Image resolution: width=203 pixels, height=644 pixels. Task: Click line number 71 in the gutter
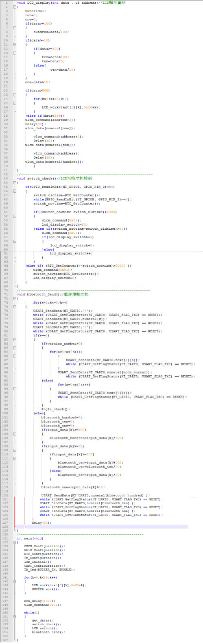[x=6, y=294]
